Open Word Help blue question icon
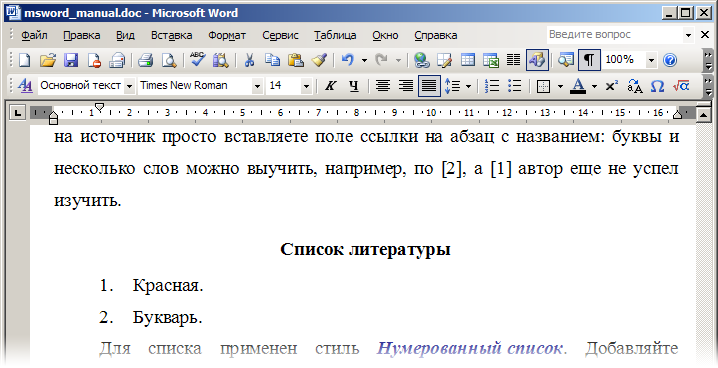 coord(669,60)
